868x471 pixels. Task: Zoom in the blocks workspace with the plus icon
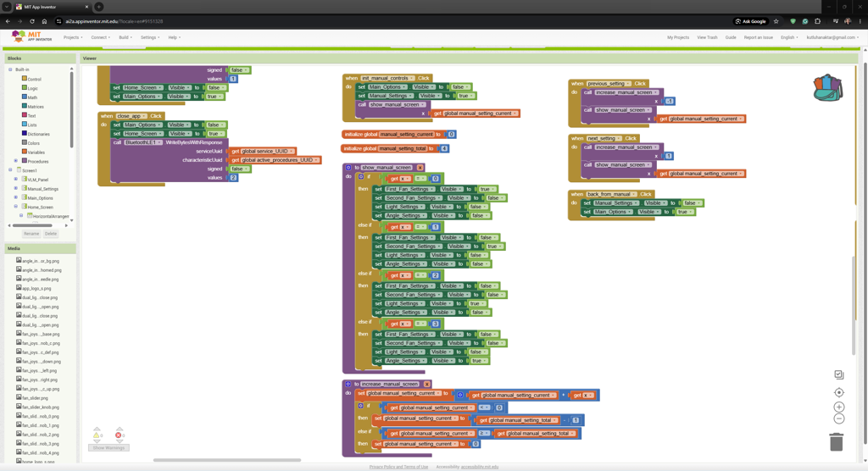point(838,407)
